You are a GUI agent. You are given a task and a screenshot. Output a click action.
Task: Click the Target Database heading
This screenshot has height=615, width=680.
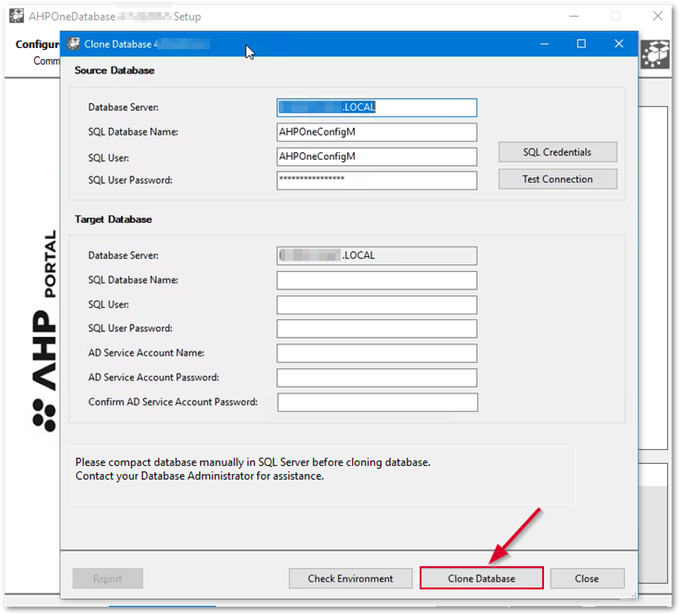point(113,219)
